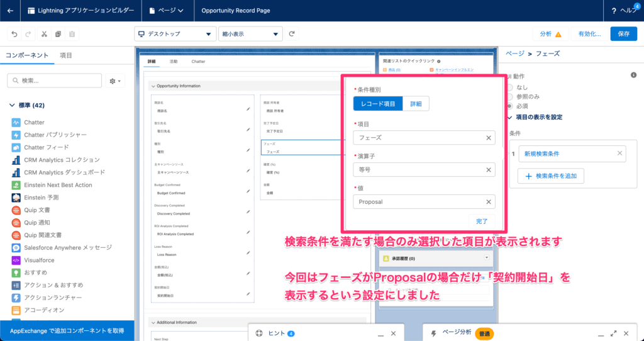Clear the 値 Proposal value
644x341 pixels.
coord(488,202)
